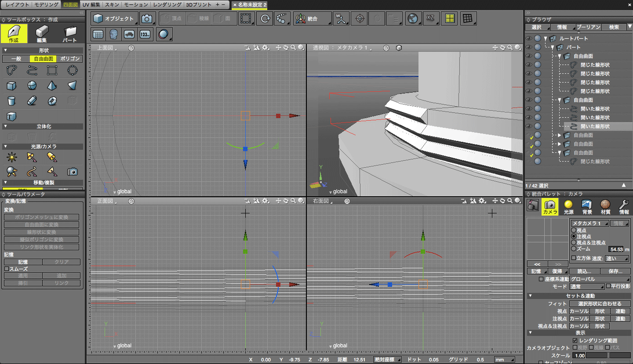Uncheck the レンダリング範囲 checkbox

[575, 341]
